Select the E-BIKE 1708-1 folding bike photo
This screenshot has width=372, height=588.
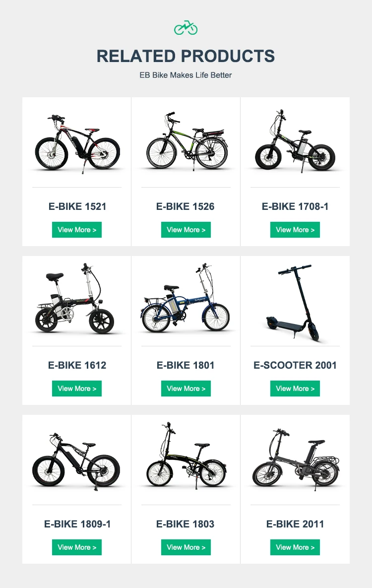(x=295, y=141)
